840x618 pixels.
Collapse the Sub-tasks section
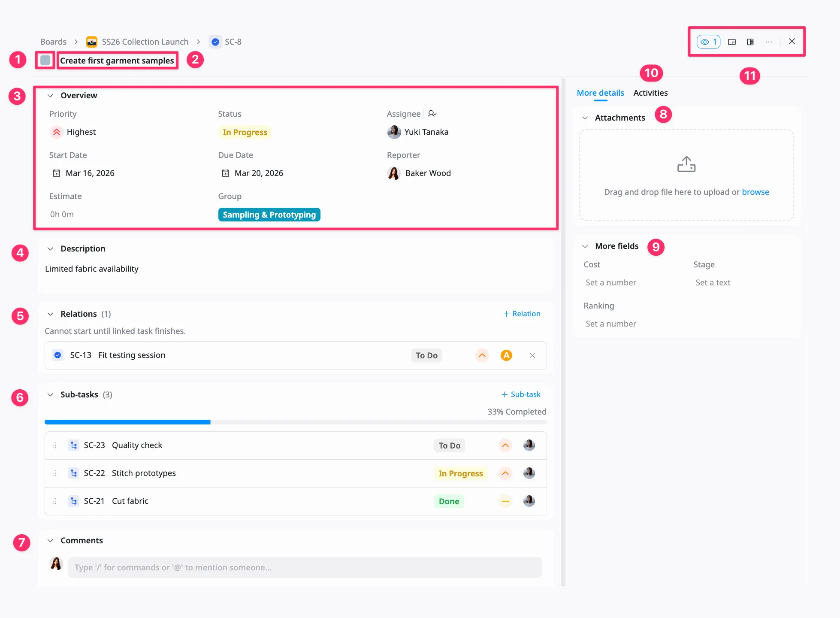[50, 394]
